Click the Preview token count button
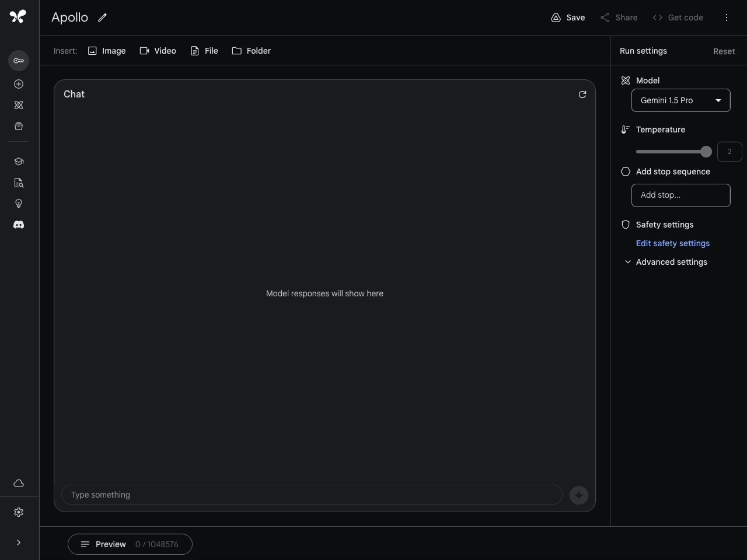Viewport: 747px width, 560px height. coord(130,544)
